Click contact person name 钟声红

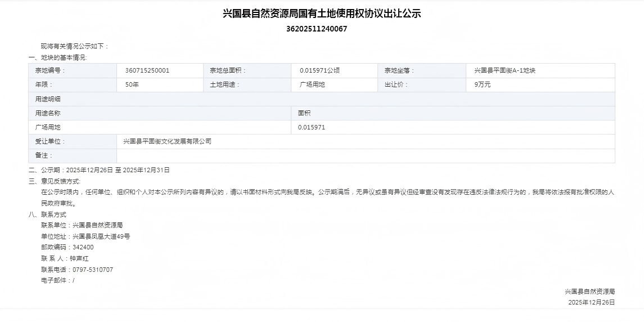79,258
